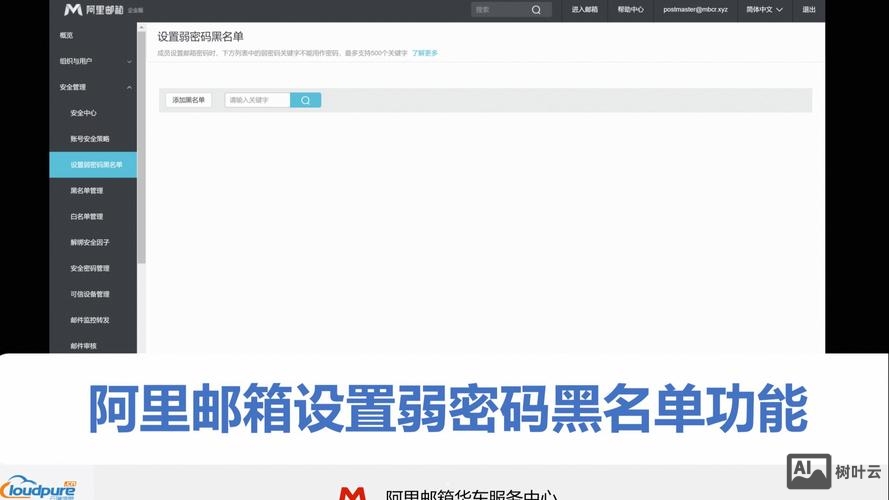Click the 请输入关键字 keyword input field
Viewport: 889px width, 500px height.
coord(257,100)
